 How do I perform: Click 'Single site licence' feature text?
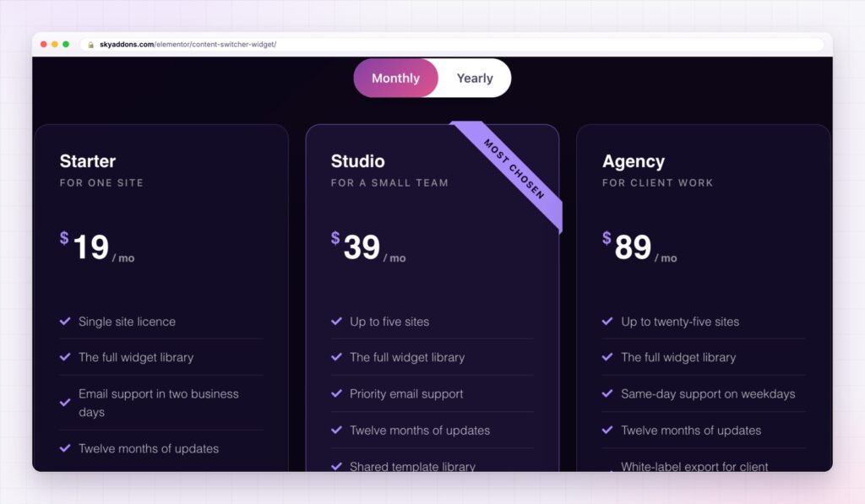click(x=127, y=322)
